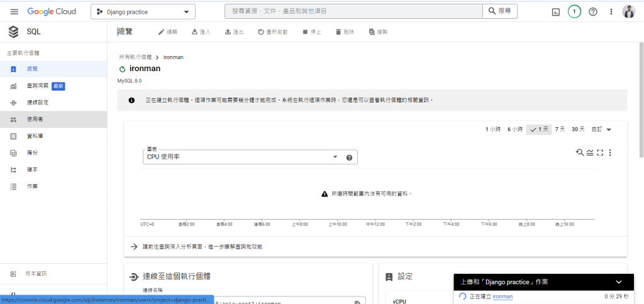Image resolution: width=644 pixels, height=304 pixels.
Task: Select the 7 天 time range
Action: pyautogui.click(x=560, y=130)
